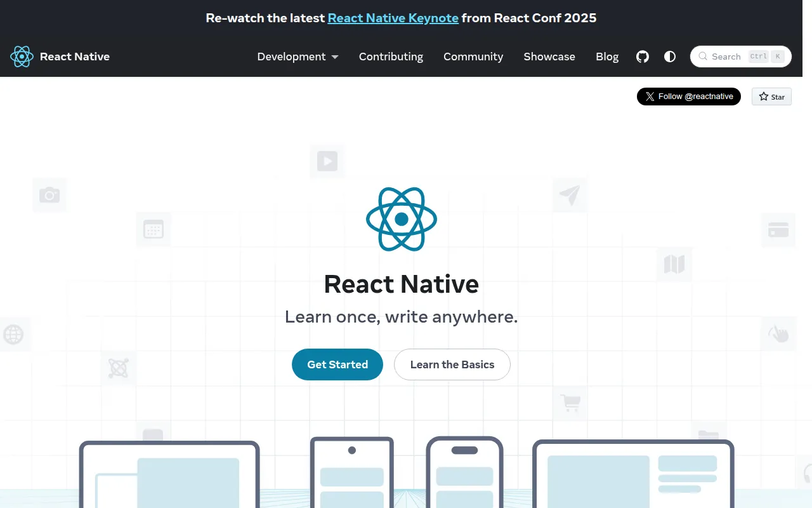Toggle dark and light theme mode
The width and height of the screenshot is (812, 508).
[670, 57]
